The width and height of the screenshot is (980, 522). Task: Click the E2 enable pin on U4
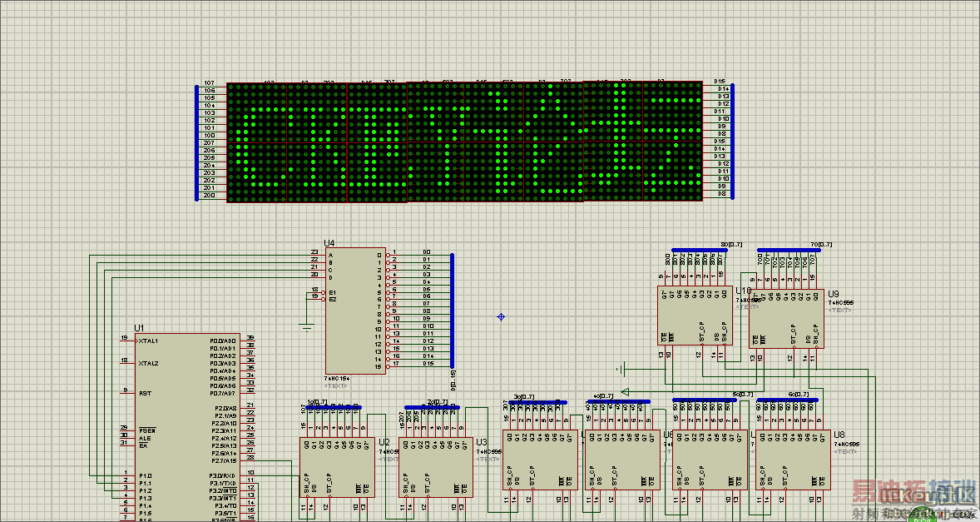(333, 300)
